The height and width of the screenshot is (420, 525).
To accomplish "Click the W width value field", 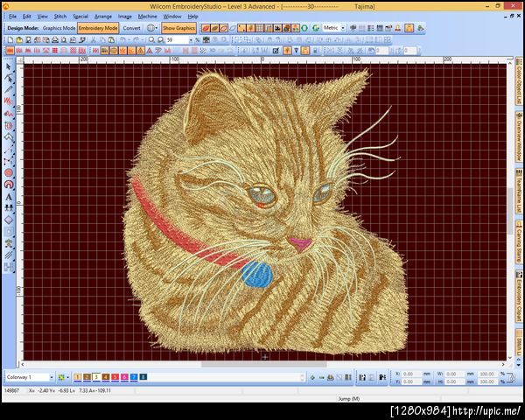I will [x=456, y=374].
